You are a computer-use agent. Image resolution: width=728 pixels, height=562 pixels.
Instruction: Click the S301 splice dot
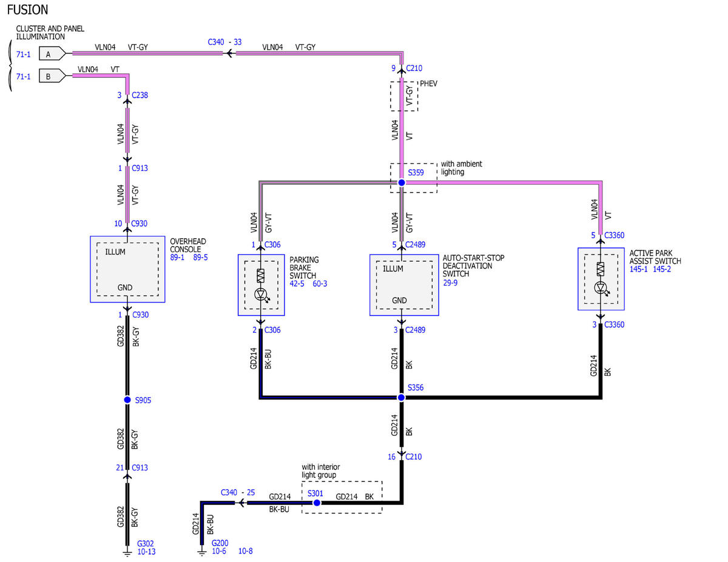pyautogui.click(x=317, y=503)
